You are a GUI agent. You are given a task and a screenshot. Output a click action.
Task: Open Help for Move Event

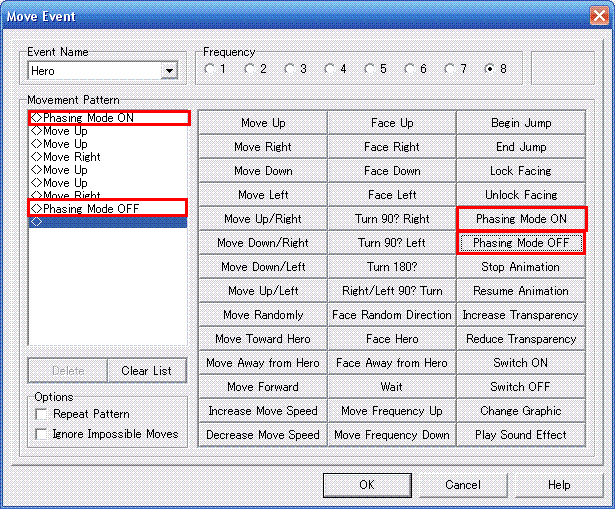[559, 485]
